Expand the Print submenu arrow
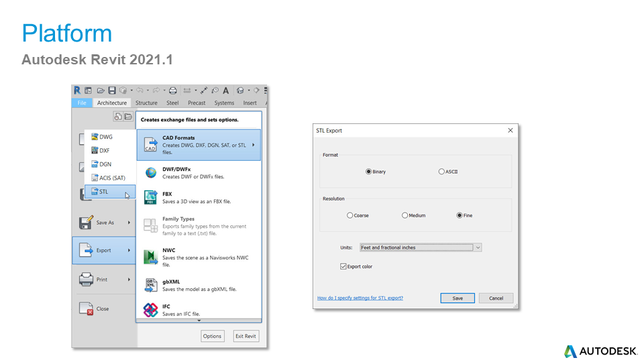This screenshot has width=644, height=362. (x=129, y=280)
